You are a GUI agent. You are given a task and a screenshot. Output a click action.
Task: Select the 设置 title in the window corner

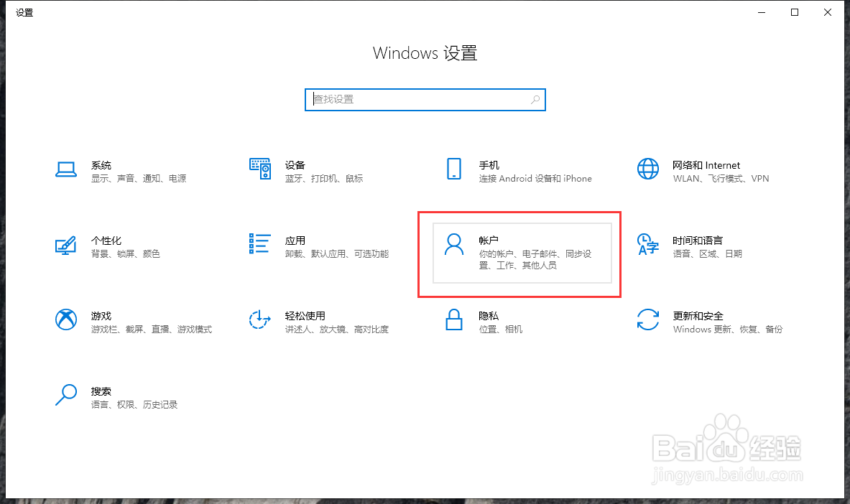pyautogui.click(x=24, y=12)
